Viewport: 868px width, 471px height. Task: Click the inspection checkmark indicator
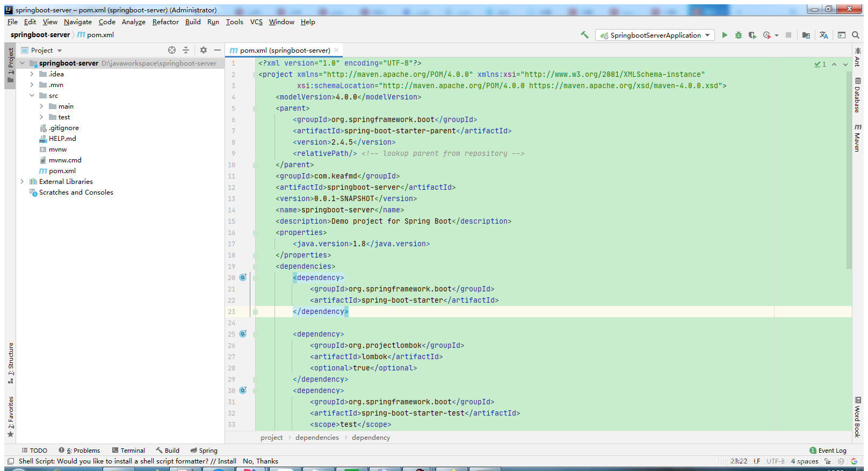[820, 64]
